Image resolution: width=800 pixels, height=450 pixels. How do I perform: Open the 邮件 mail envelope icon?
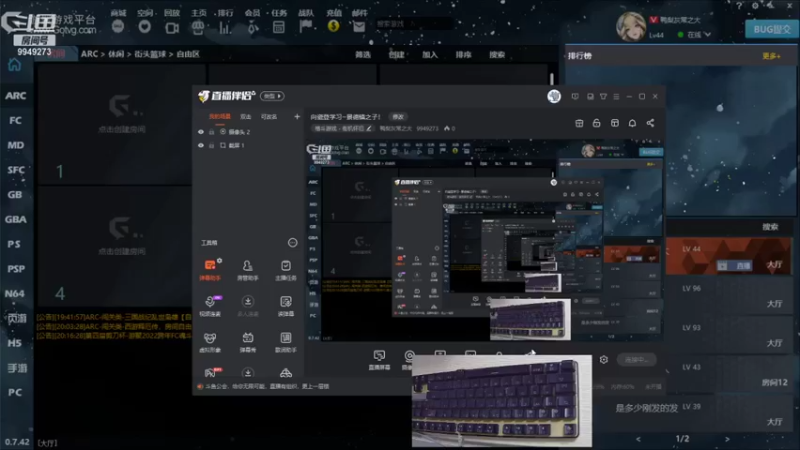click(359, 27)
